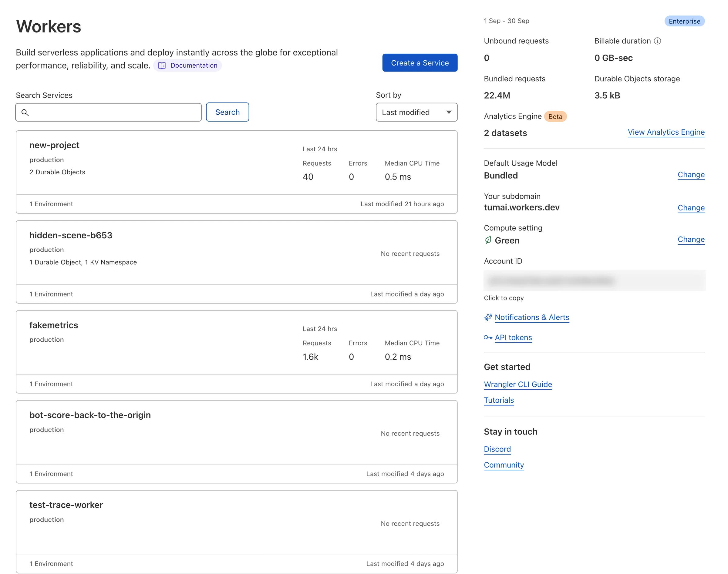Open the Documentation link
728x574 pixels.
pos(187,65)
